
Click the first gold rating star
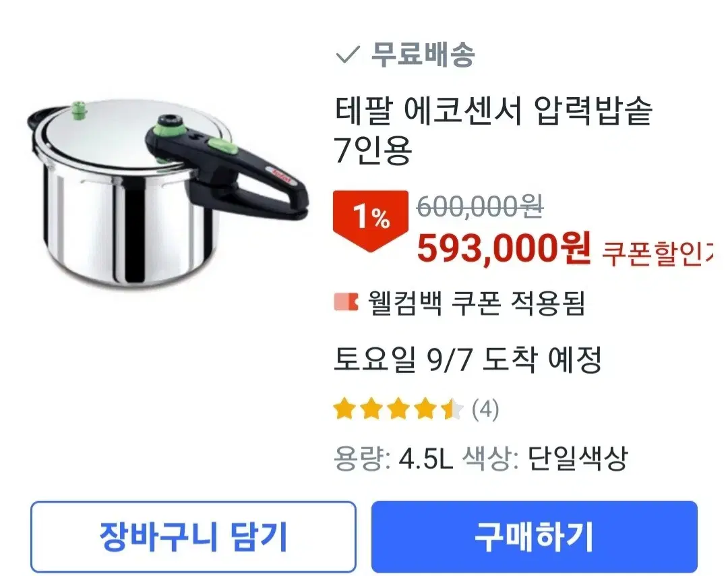[x=344, y=409]
